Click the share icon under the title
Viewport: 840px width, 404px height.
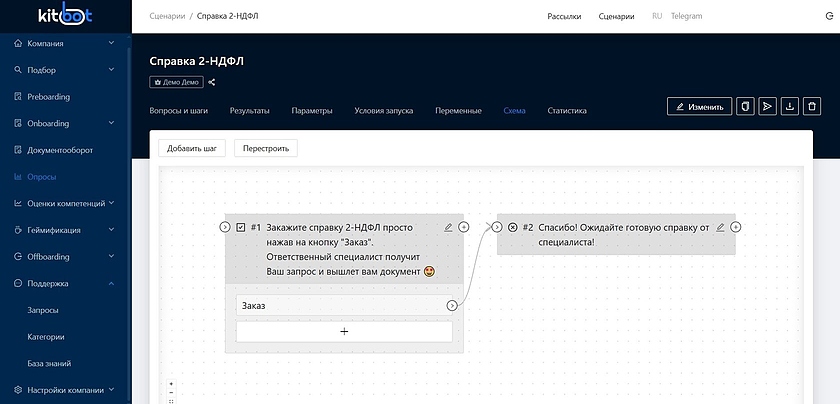[212, 82]
